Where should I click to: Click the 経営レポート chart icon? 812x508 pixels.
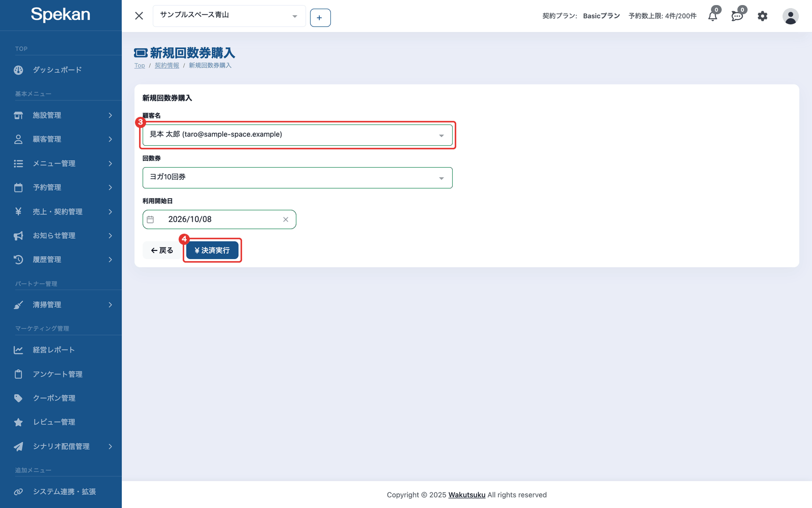pyautogui.click(x=18, y=350)
